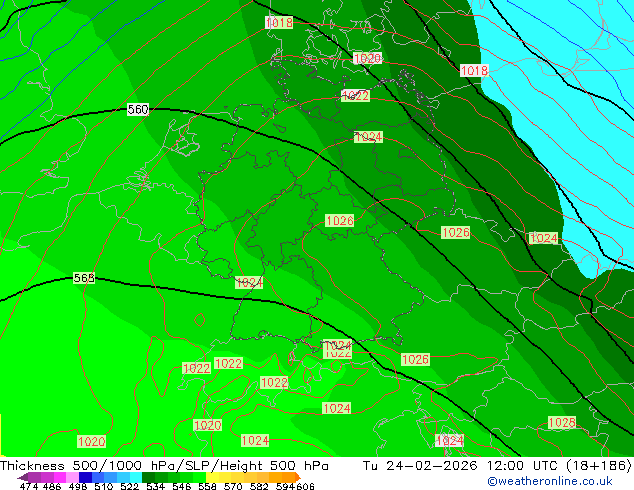Select the date 'Tu 24-02-2026' in caption
The image size is (634, 490).
(420, 465)
